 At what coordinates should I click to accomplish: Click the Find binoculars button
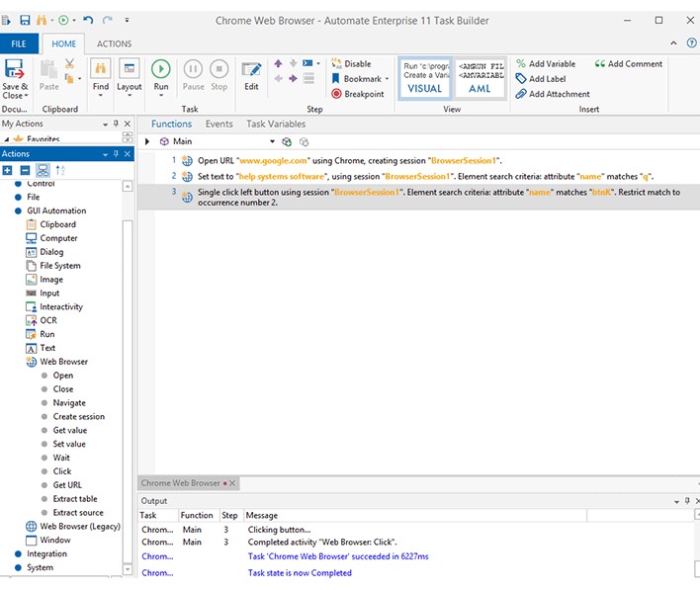pos(101,69)
